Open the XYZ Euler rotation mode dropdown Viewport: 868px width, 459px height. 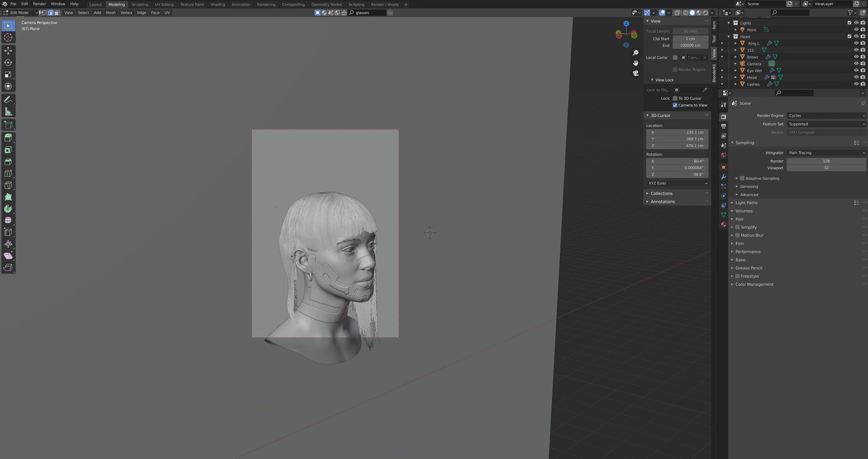(677, 183)
